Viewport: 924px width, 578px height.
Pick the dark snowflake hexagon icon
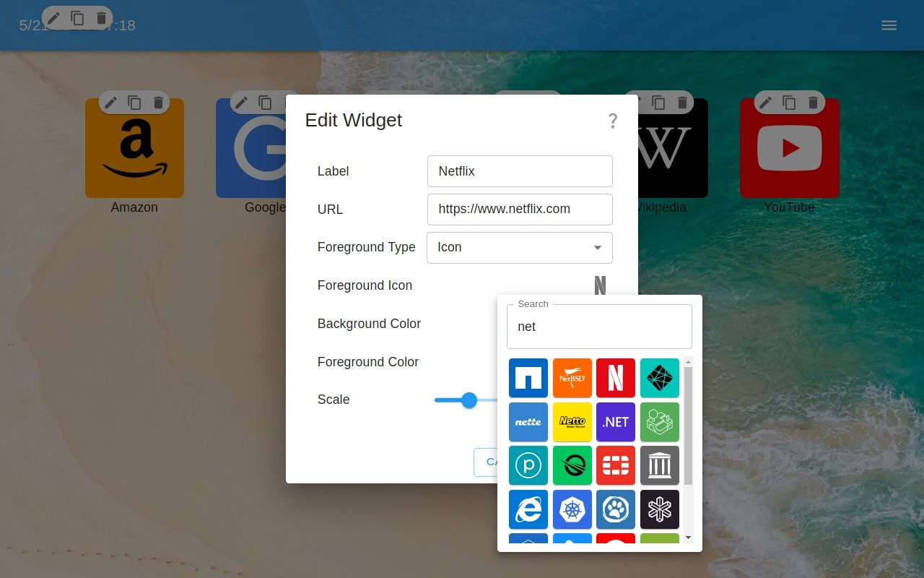coord(660,509)
